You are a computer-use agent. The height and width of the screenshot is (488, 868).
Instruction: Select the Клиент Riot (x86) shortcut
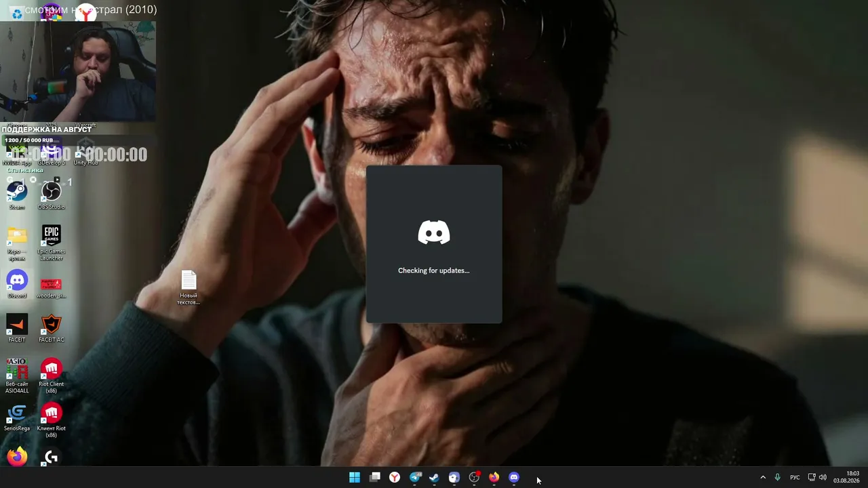coord(52,420)
